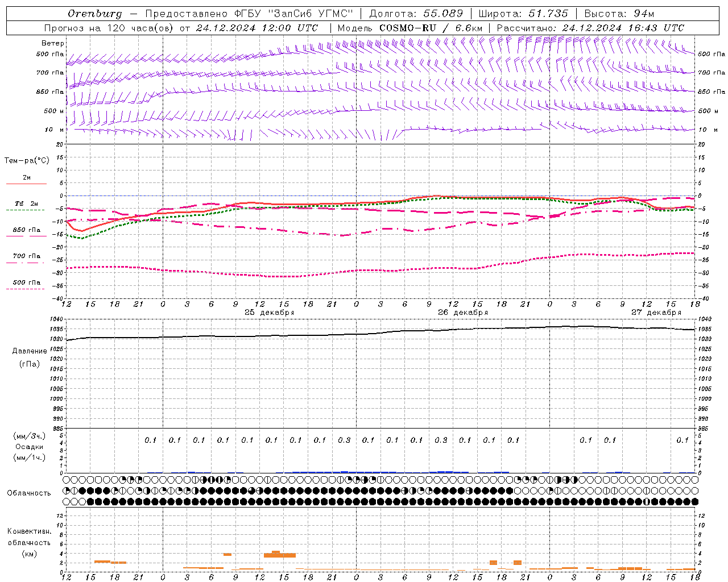This screenshot has height=582, width=728.
Task: Click the '500 м' wind level label on left side
Action: [x=54, y=111]
